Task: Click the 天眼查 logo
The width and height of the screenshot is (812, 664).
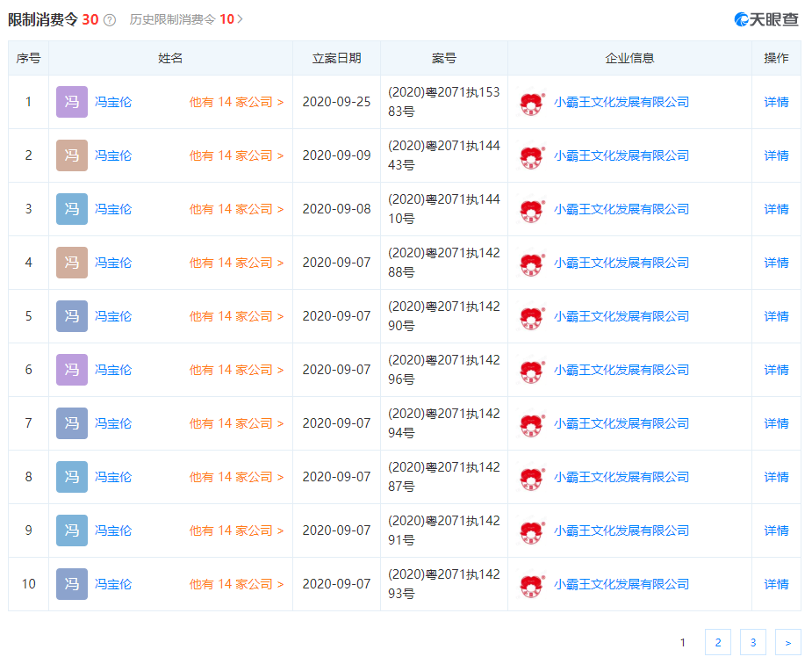Action: click(x=766, y=19)
